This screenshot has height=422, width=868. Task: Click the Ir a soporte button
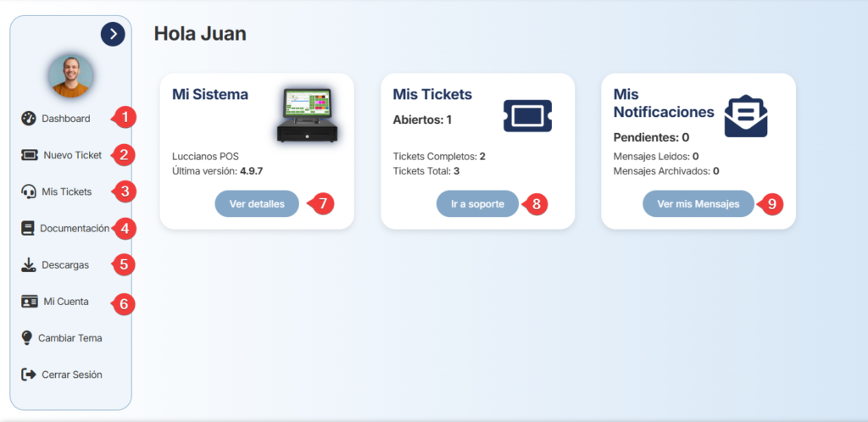tap(478, 203)
